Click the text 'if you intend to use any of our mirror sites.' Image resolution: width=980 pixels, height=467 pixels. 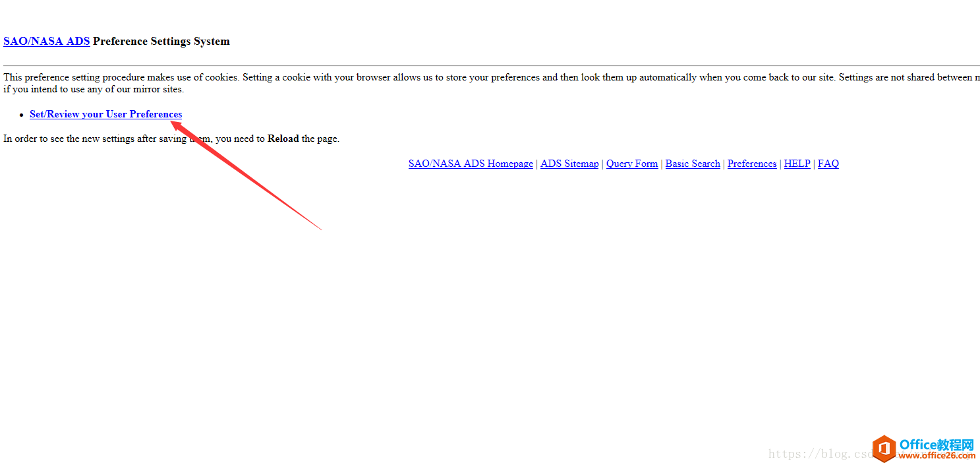coord(94,89)
